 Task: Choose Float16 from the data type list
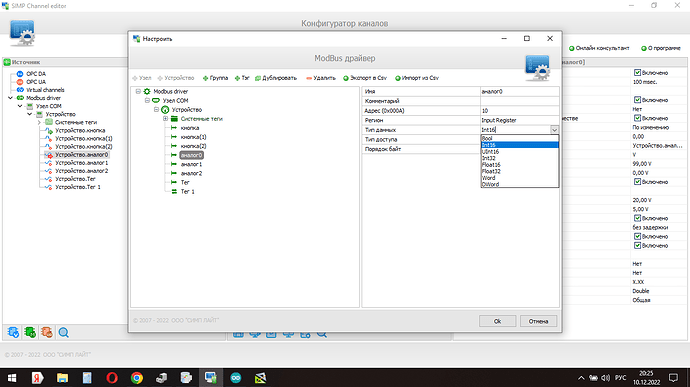pyautogui.click(x=520, y=165)
